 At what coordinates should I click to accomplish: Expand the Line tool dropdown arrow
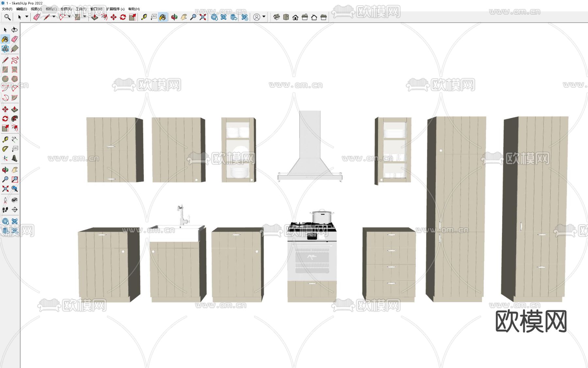[54, 17]
